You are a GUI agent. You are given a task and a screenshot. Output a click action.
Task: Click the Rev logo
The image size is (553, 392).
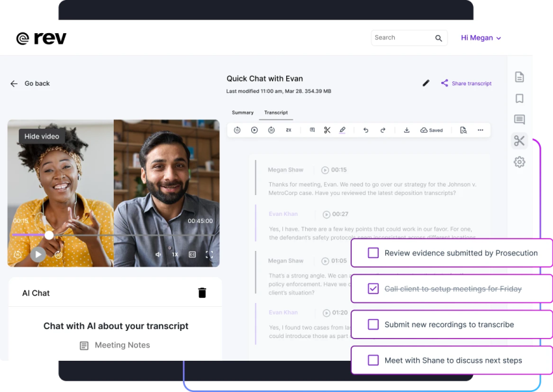pos(41,38)
